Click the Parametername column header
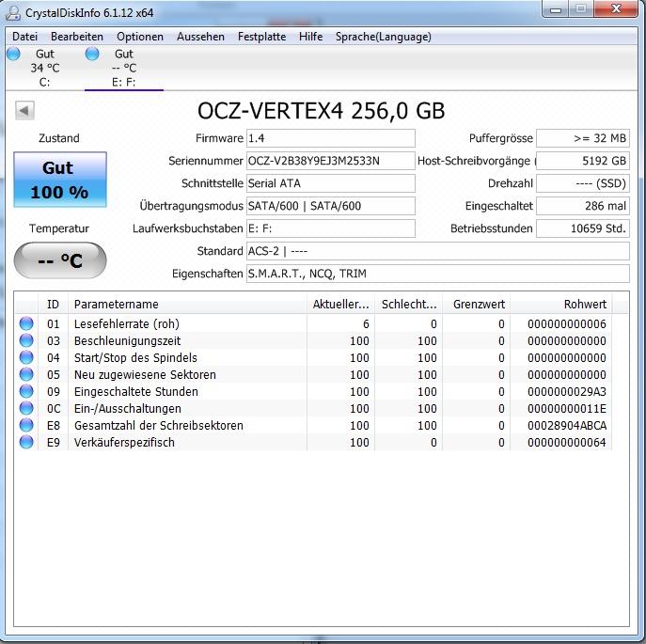The height and width of the screenshot is (644, 646). [x=187, y=304]
